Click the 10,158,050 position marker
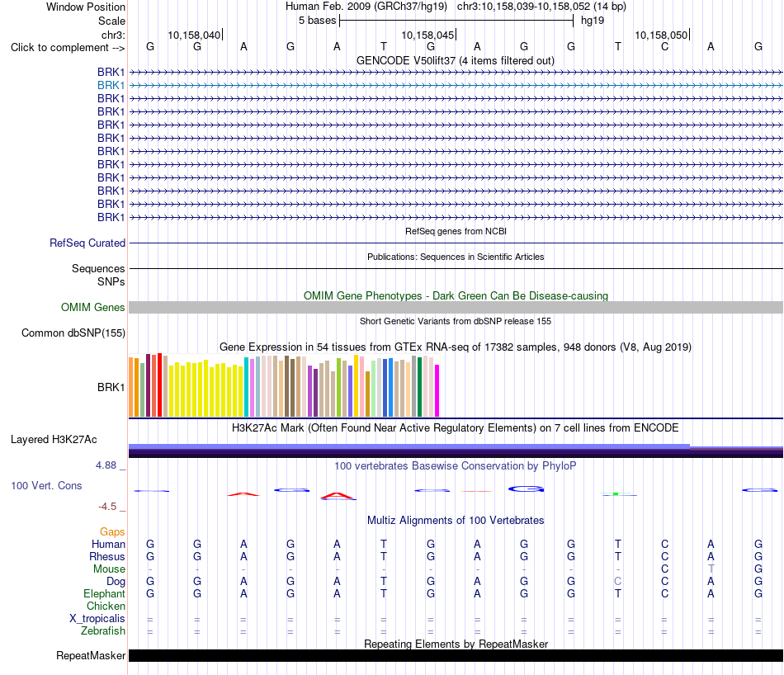Image resolution: width=784 pixels, height=675 pixels. tap(662, 35)
